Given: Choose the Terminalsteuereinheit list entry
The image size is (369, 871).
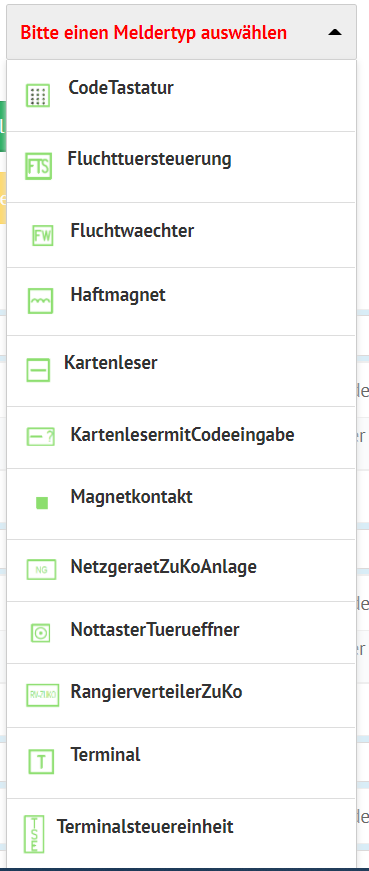Looking at the screenshot, I should click(x=181, y=833).
